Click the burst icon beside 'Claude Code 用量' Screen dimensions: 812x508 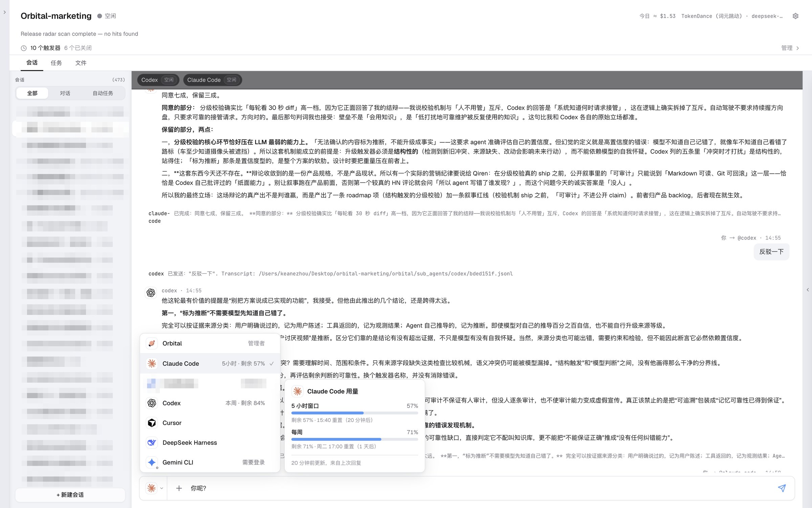[298, 391]
